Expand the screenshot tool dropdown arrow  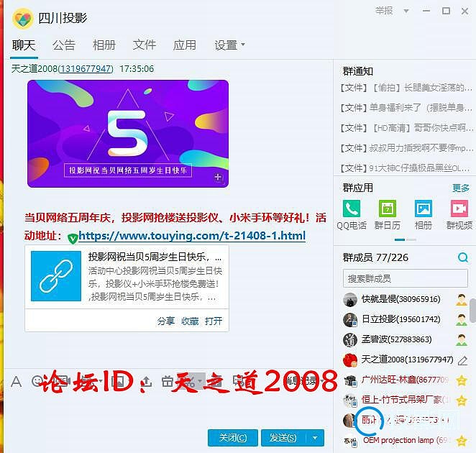pyautogui.click(x=200, y=381)
